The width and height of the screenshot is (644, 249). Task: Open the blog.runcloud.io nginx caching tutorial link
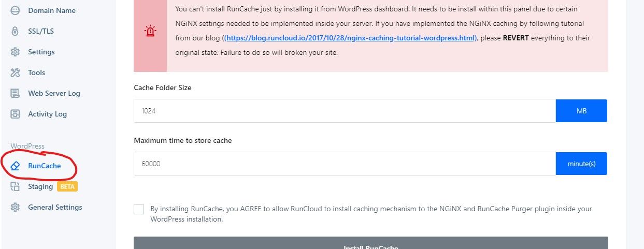351,38
